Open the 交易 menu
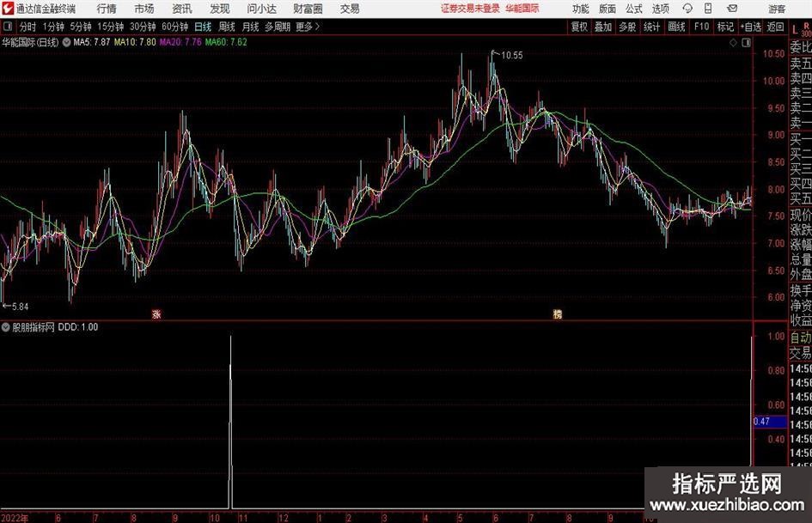This screenshot has width=812, height=523. [350, 9]
